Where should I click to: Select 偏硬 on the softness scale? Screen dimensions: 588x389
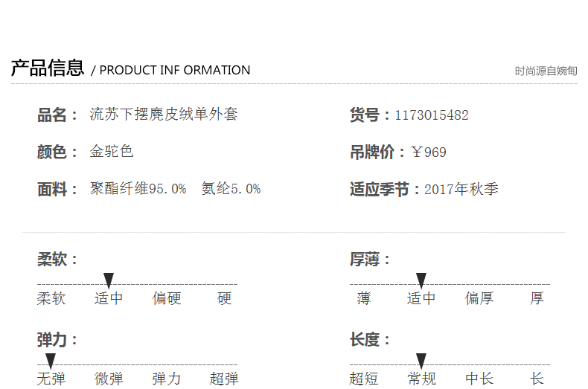click(167, 299)
